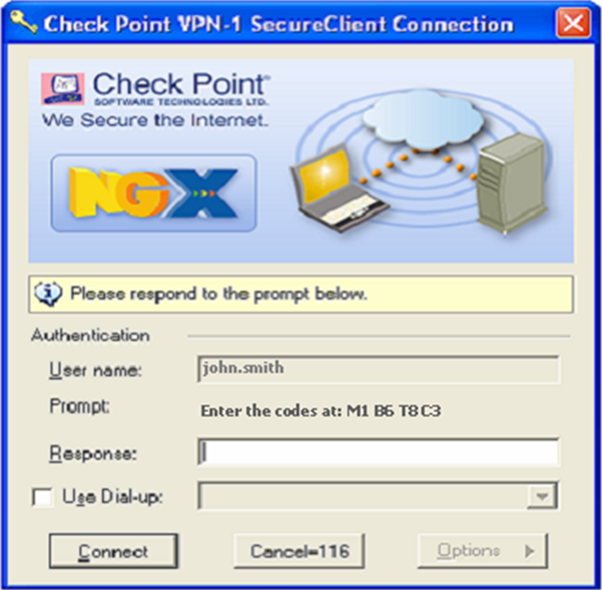Screen dimensions: 602x590
Task: Click the Cancel=116 button
Action: pos(299,551)
